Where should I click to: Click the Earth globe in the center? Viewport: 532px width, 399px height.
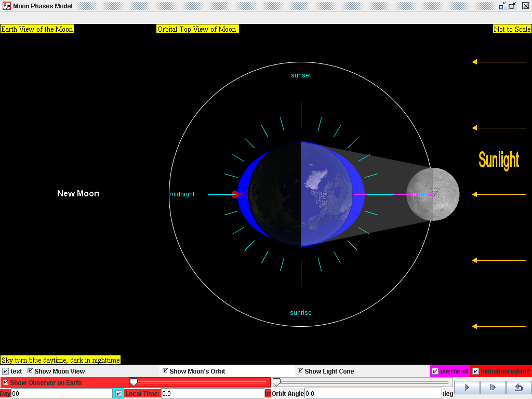coord(301,194)
